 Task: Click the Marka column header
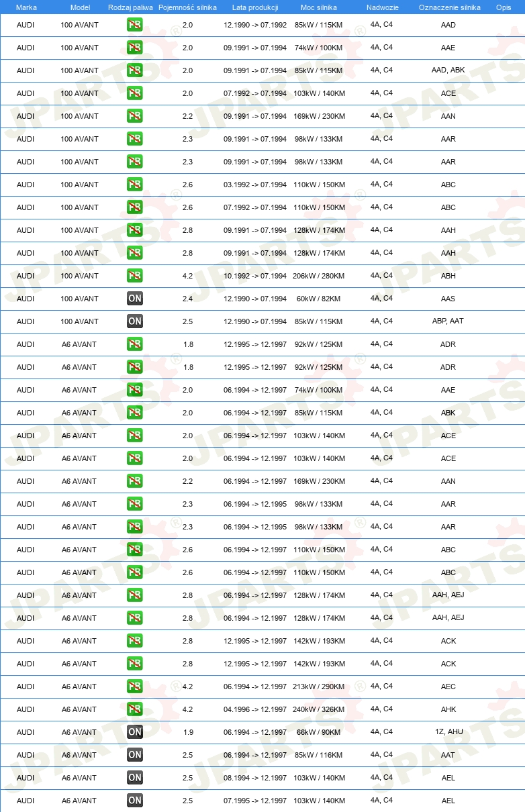[x=26, y=7]
